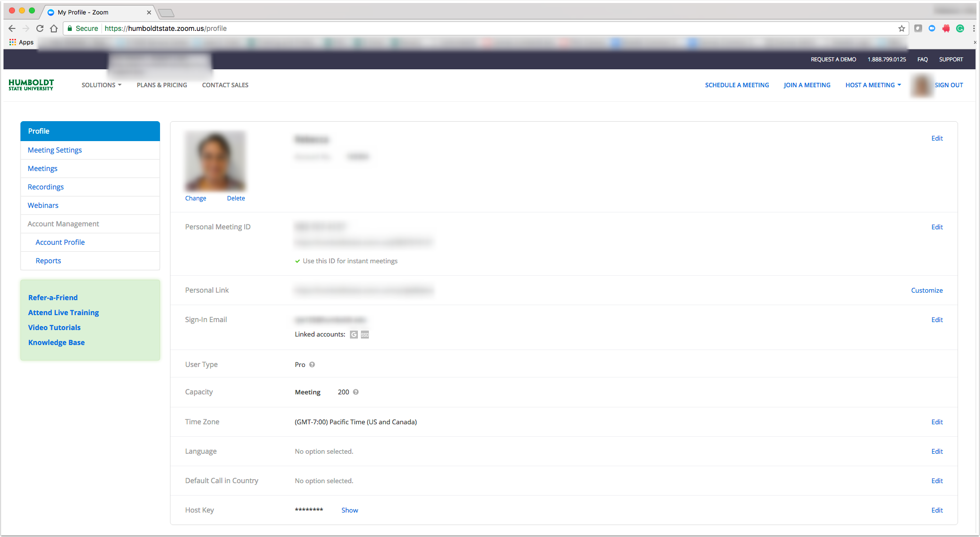Image resolution: width=980 pixels, height=537 pixels.
Task: Edit the Language setting
Action: point(937,452)
